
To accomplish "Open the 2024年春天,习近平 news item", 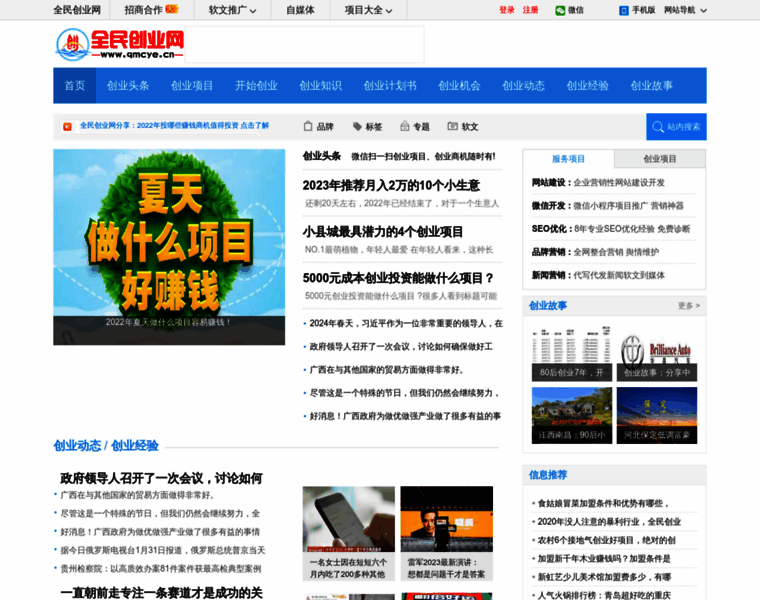I will 406,323.
